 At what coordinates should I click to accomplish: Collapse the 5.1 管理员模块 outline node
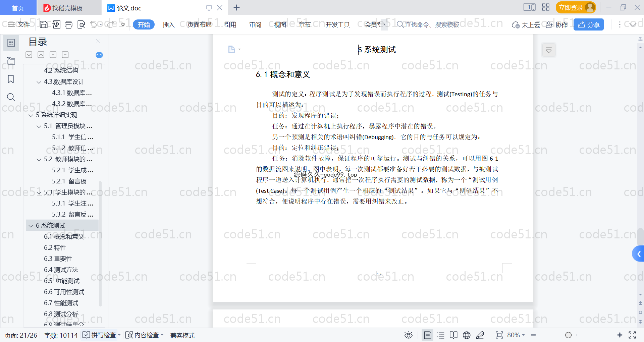(x=39, y=126)
